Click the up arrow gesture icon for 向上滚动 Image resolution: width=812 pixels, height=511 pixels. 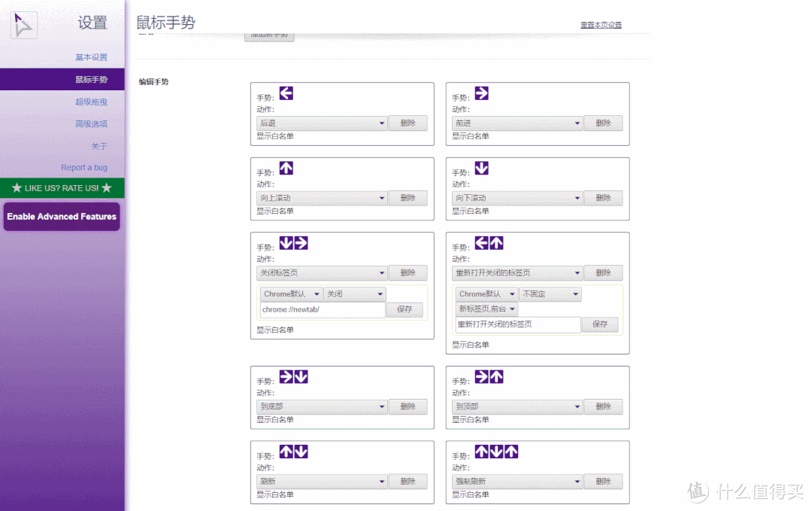coord(286,169)
